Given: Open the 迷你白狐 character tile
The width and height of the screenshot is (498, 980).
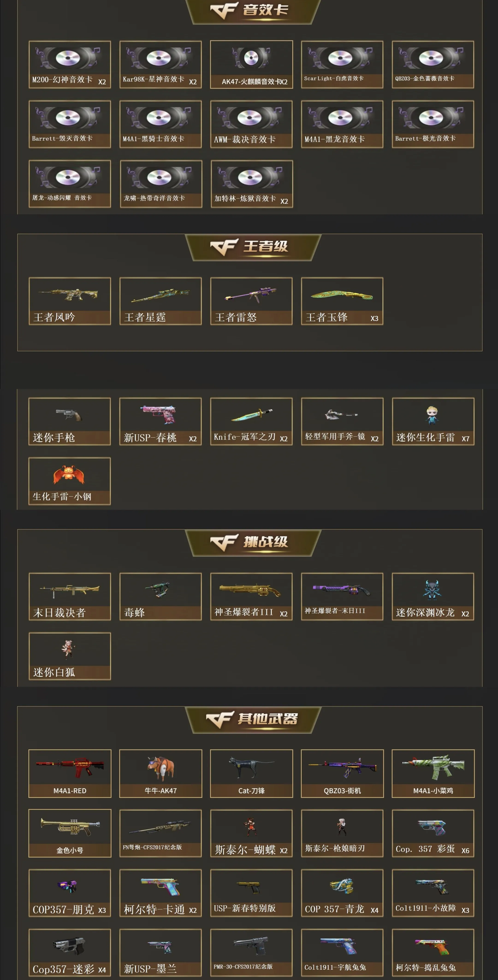Looking at the screenshot, I should (x=70, y=656).
